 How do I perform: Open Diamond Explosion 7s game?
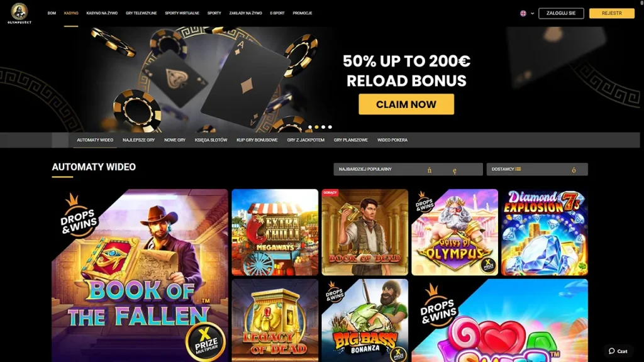click(x=545, y=233)
